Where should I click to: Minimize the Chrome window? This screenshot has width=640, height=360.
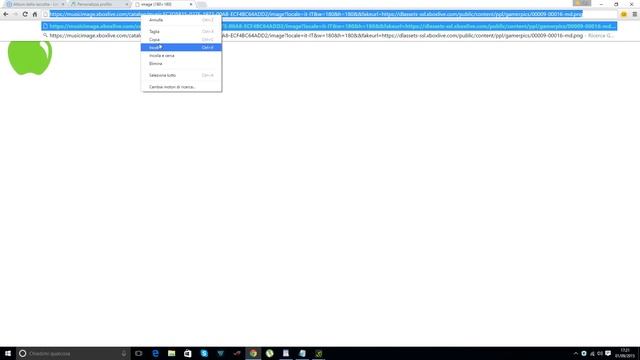point(601,4)
